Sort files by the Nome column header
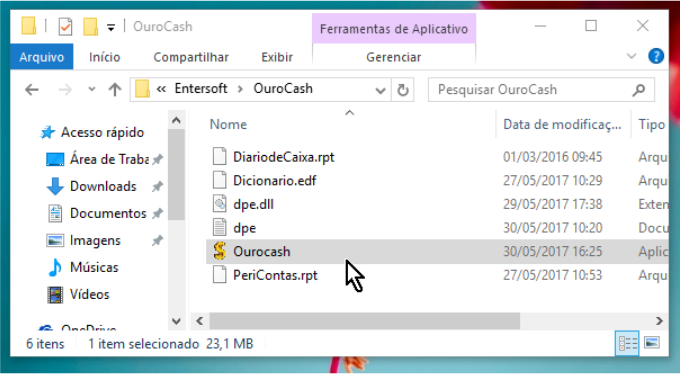This screenshot has height=374, width=680. click(228, 125)
